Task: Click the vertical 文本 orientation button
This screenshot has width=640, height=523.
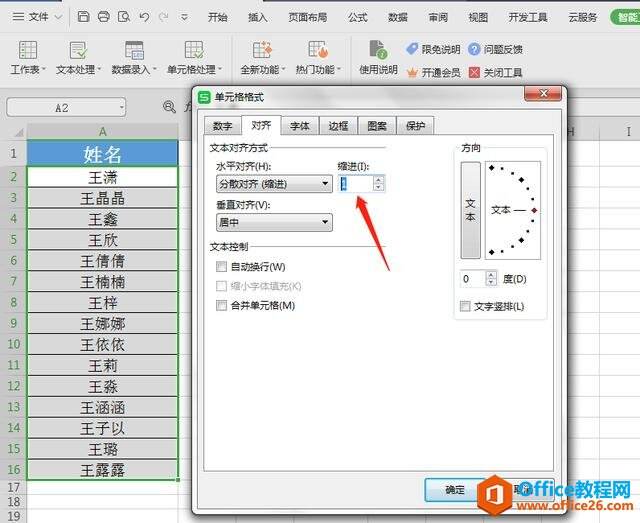Action: pos(471,210)
